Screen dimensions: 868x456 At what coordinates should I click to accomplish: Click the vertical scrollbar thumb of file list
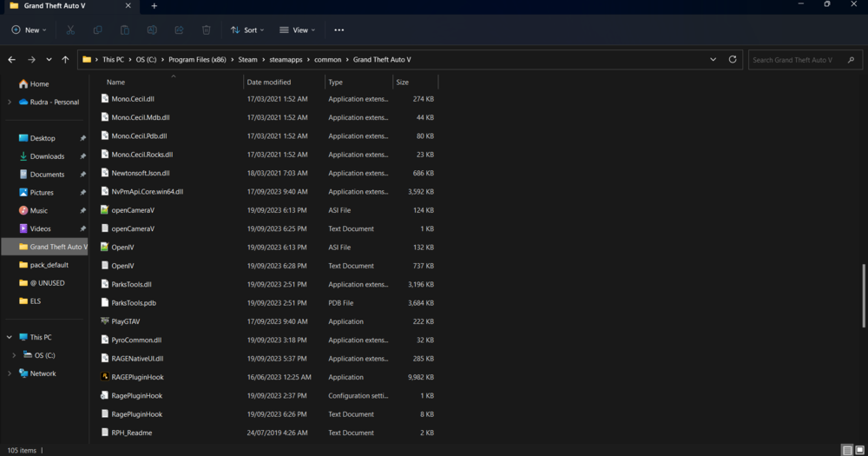click(x=864, y=295)
